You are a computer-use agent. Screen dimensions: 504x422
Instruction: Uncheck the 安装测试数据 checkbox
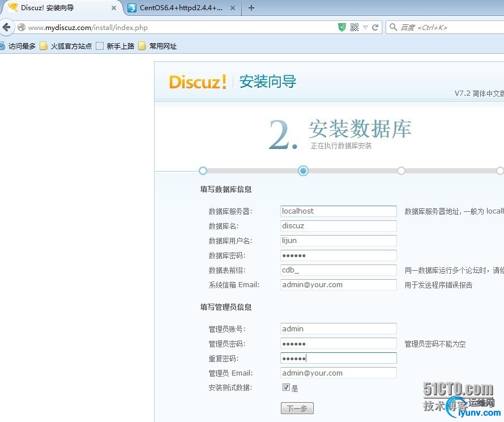coord(286,387)
